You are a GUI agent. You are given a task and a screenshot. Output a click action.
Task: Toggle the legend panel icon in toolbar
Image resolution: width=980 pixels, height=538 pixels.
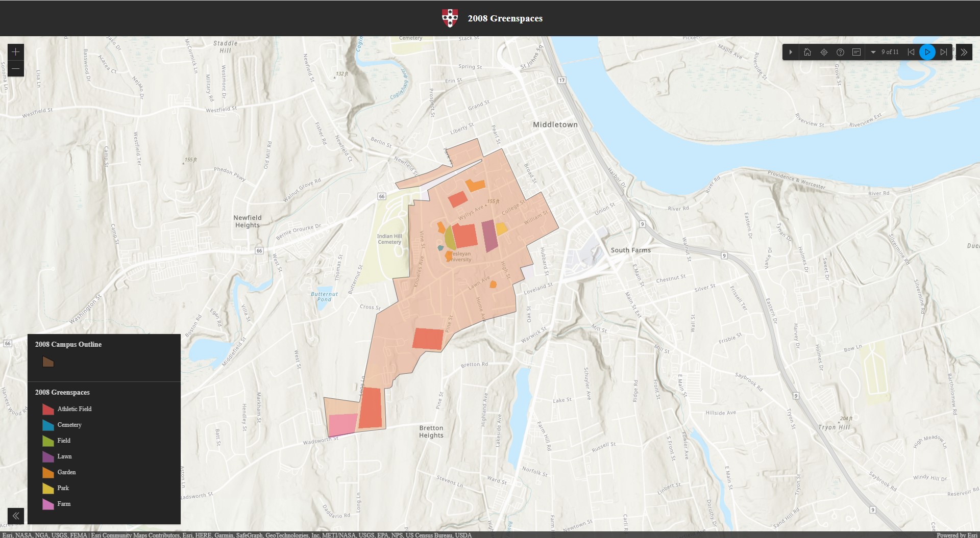point(856,52)
